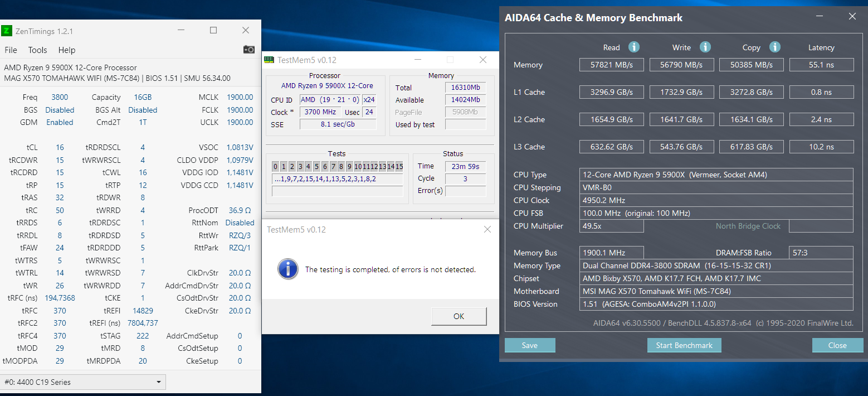868x396 pixels.
Task: Click the DRAM:FSB Ratio 57:3 field
Action: click(x=821, y=253)
